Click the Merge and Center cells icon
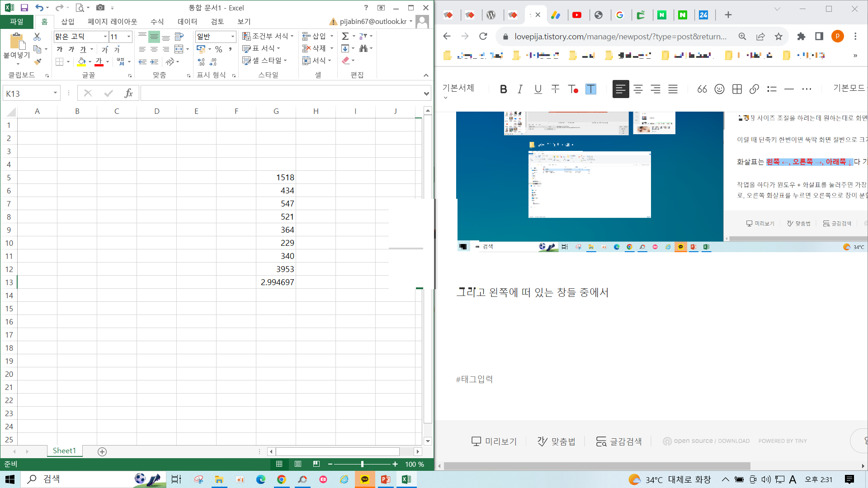868x488 pixels. (179, 49)
